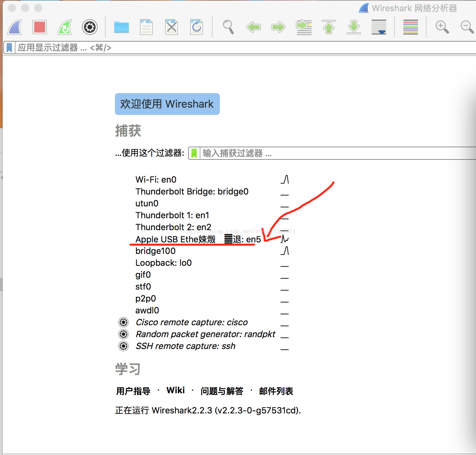
Task: Select the Apple USB Ethernet en5 interface
Action: tap(198, 239)
